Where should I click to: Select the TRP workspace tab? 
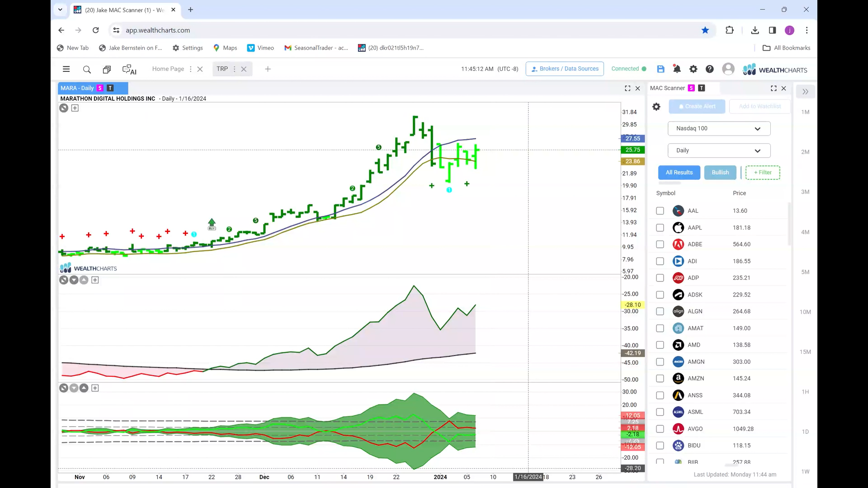pyautogui.click(x=222, y=69)
